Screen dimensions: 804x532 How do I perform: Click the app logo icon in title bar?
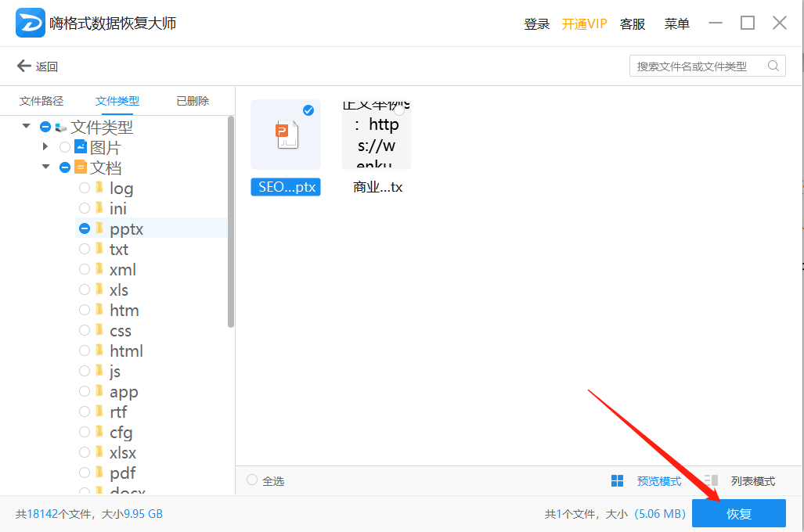tap(31, 23)
